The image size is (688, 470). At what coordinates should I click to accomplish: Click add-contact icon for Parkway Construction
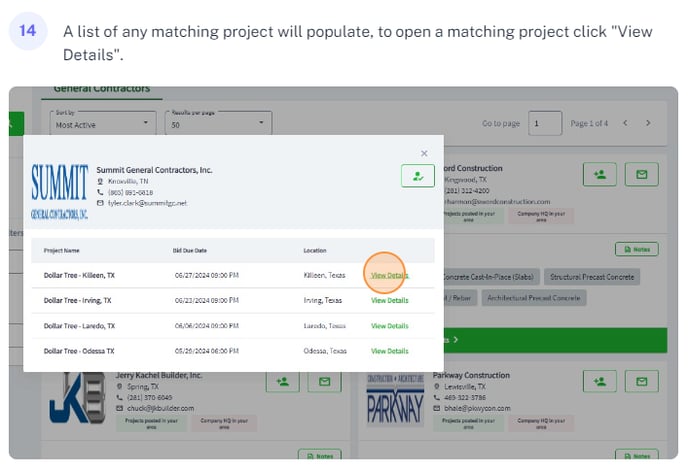pyautogui.click(x=600, y=381)
